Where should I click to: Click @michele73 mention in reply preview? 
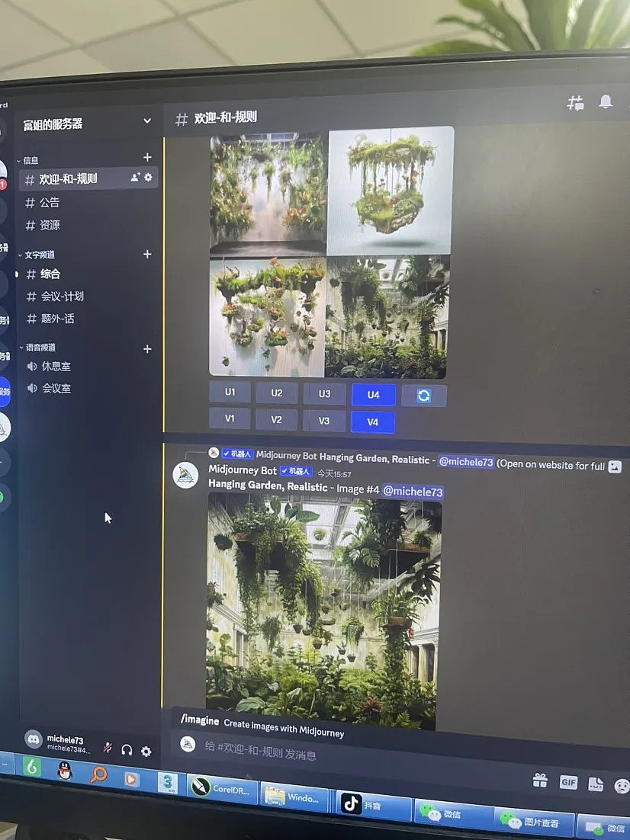(465, 462)
